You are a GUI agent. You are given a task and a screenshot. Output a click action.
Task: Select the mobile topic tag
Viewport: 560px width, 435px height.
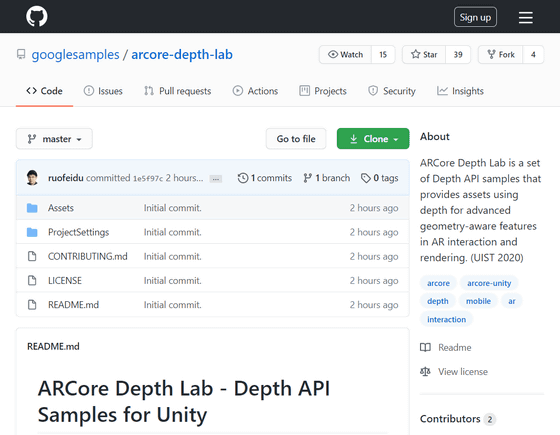(x=478, y=301)
